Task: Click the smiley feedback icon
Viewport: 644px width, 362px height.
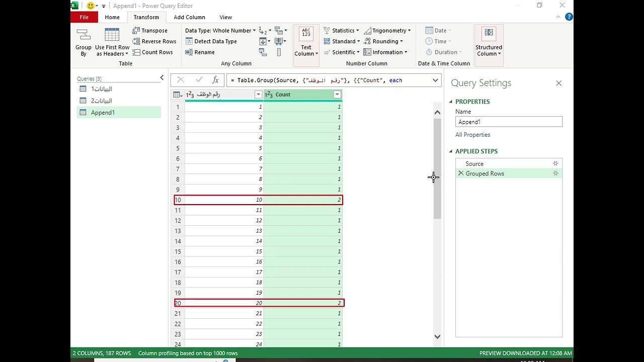Action: tap(91, 6)
